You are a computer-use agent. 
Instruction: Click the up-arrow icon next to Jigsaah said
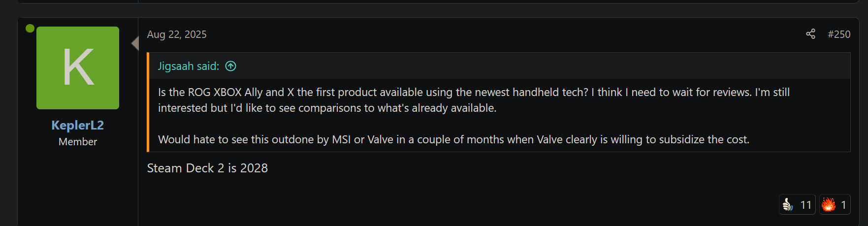point(230,66)
